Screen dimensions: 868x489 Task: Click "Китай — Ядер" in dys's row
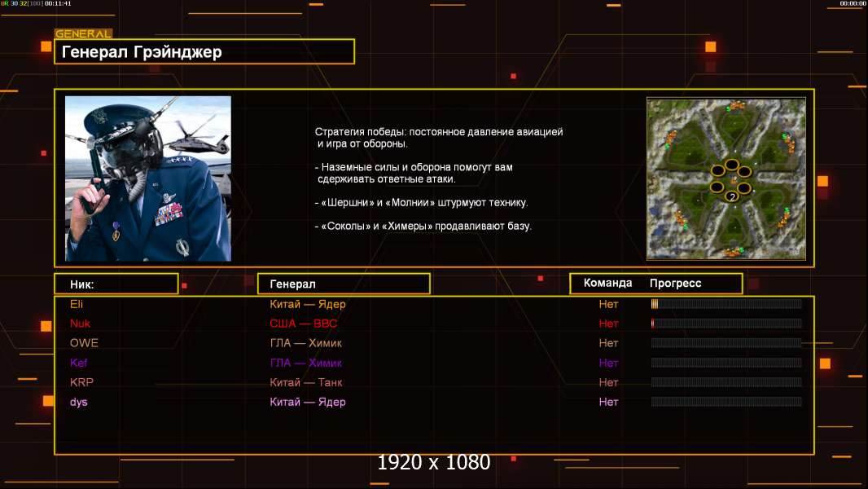308,402
